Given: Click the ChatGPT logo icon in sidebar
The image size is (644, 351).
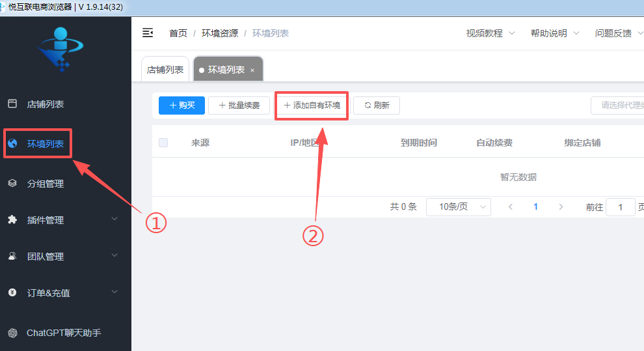Looking at the screenshot, I should [x=12, y=333].
